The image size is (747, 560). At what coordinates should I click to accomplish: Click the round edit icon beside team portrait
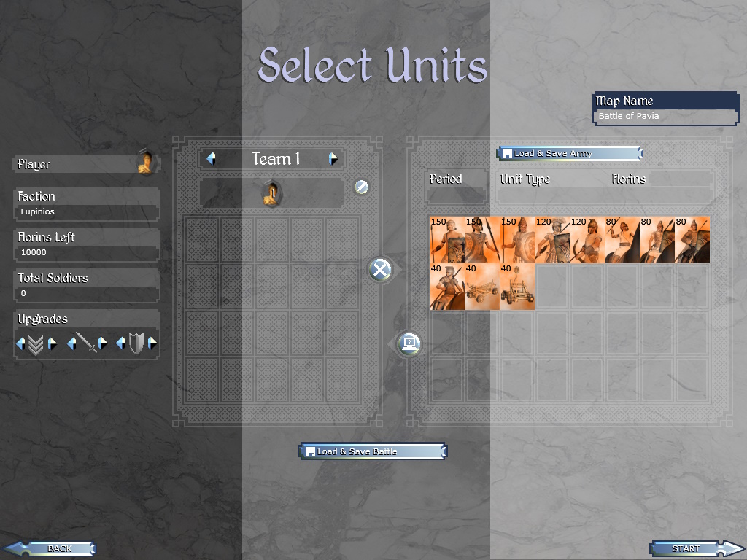[x=362, y=187]
